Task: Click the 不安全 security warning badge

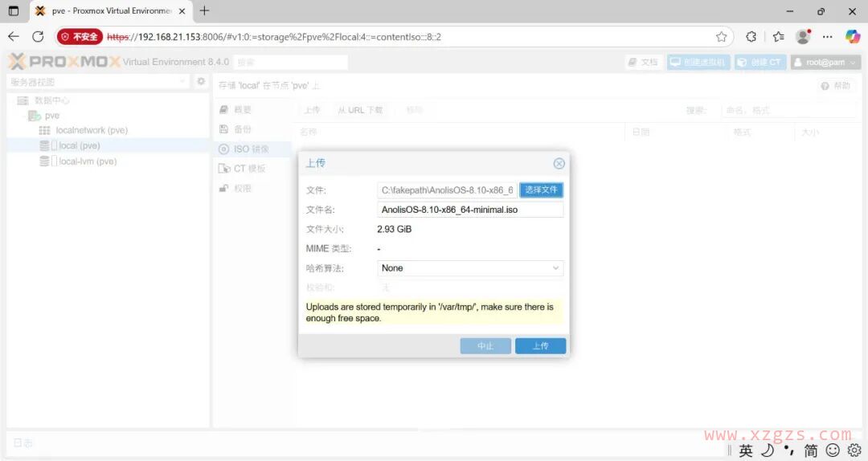Action: [x=80, y=37]
